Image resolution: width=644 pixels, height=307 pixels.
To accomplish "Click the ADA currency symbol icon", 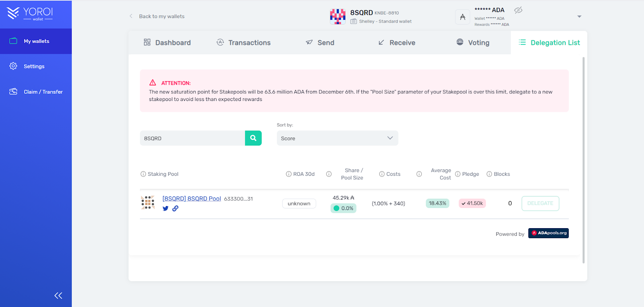I will point(462,17).
